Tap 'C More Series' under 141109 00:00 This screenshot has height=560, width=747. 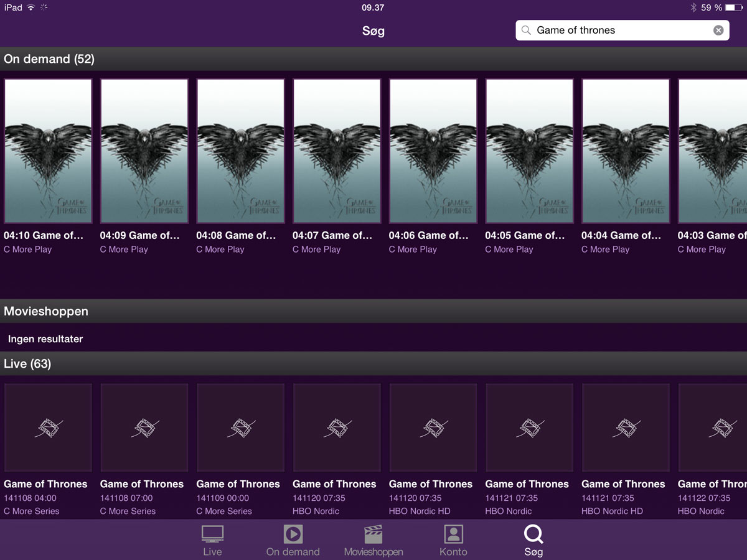224,511
